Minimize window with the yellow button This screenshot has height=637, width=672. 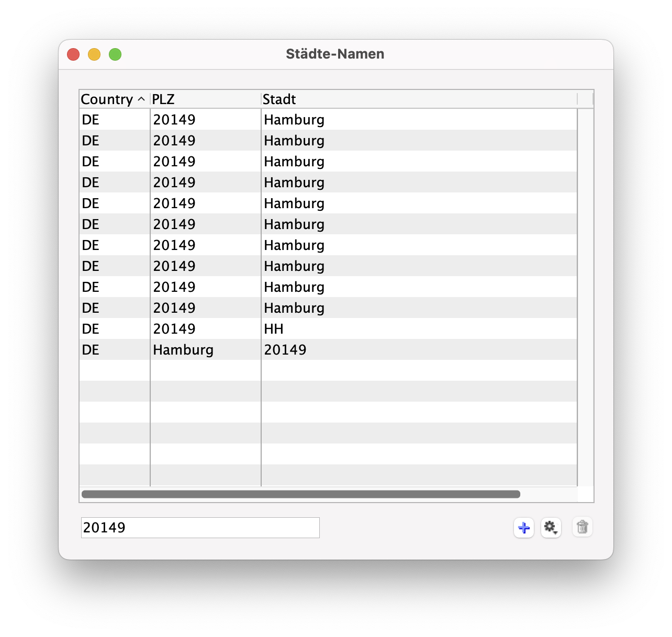(94, 54)
